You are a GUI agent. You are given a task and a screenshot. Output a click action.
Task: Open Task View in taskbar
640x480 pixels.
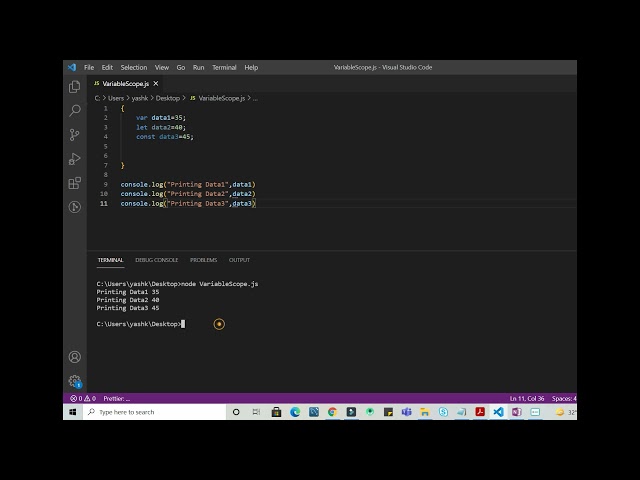[256, 412]
